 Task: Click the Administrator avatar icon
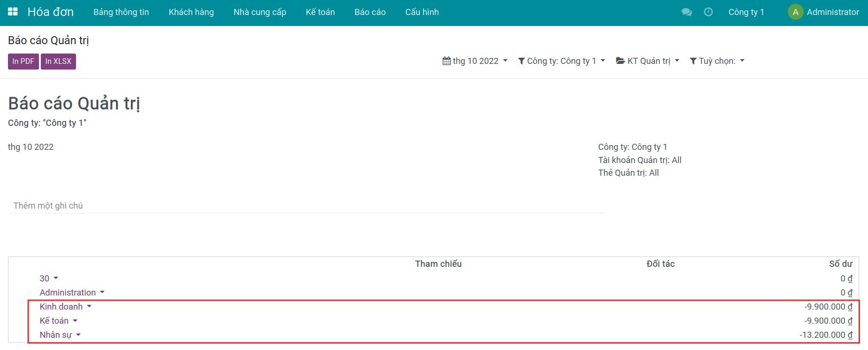tap(795, 12)
